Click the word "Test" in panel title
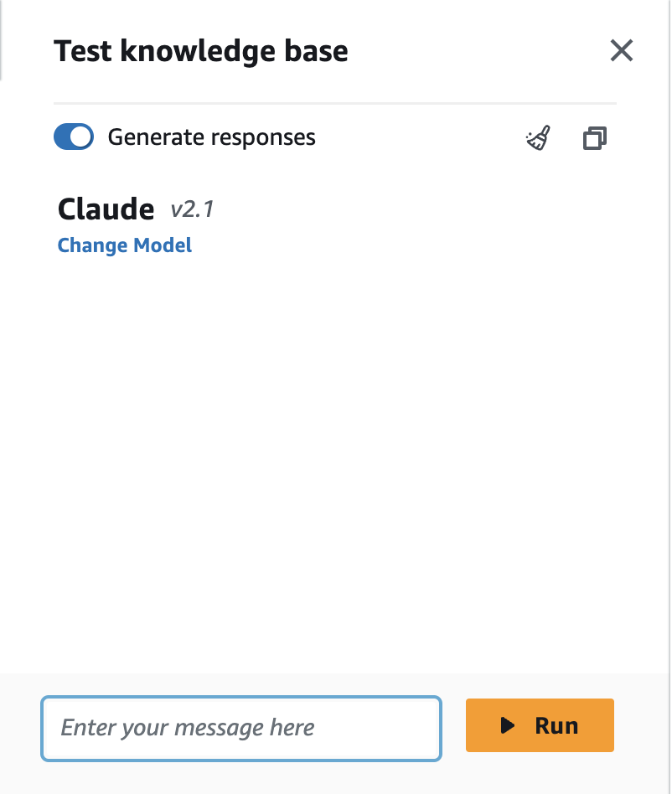Screen dimensions: 672x794 tap(83, 51)
